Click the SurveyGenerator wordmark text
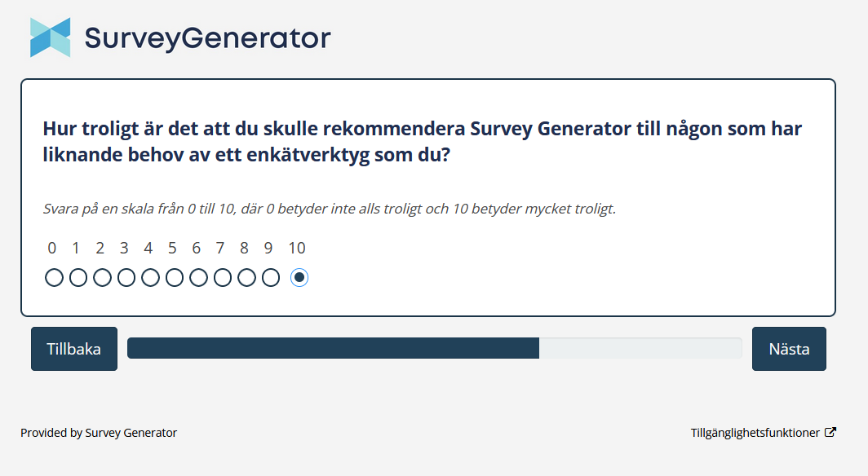The height and width of the screenshot is (476, 868). (206, 37)
